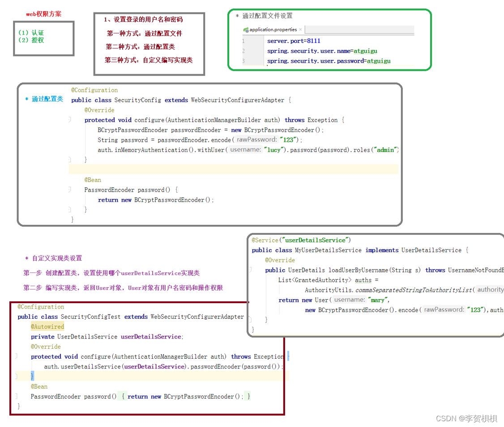Image resolution: width=504 pixels, height=427 pixels.
Task: Click the "mary" username string
Action: (x=378, y=300)
